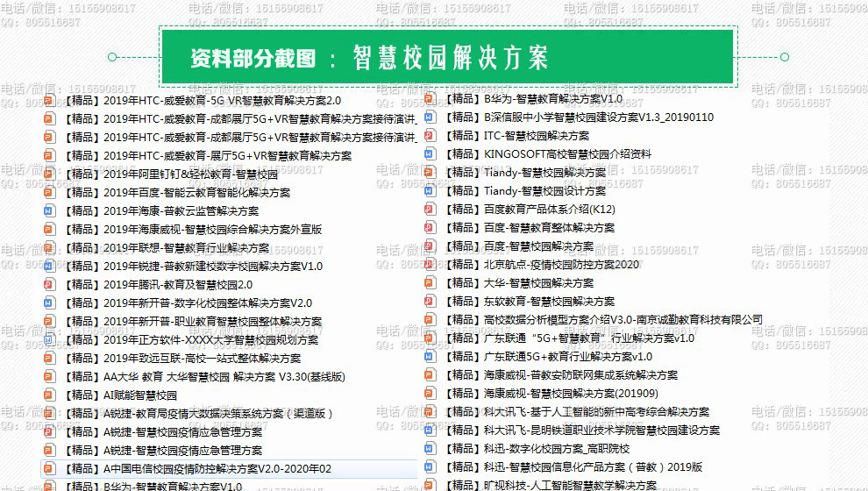This screenshot has height=491, width=868.
Task: Click the file icon beside 2019年阿里钉钉&轻松教育-智慧校园
Action: (49, 174)
